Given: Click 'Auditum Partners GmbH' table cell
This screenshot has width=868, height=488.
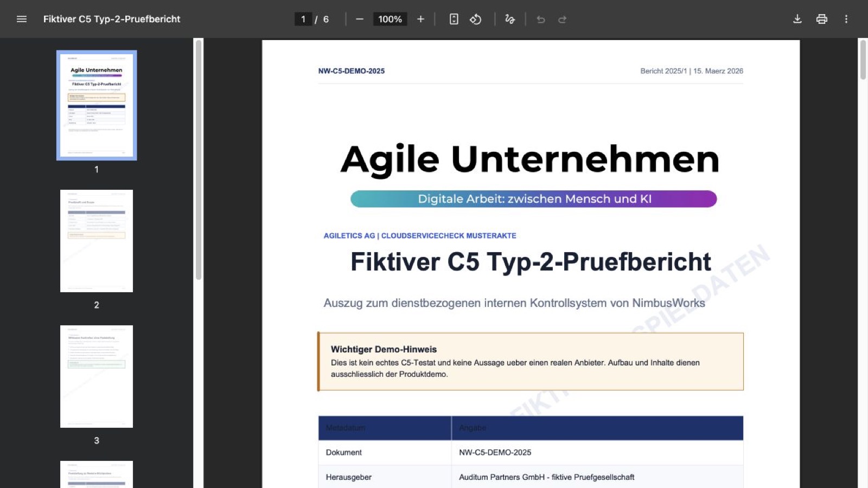Looking at the screenshot, I should point(597,477).
